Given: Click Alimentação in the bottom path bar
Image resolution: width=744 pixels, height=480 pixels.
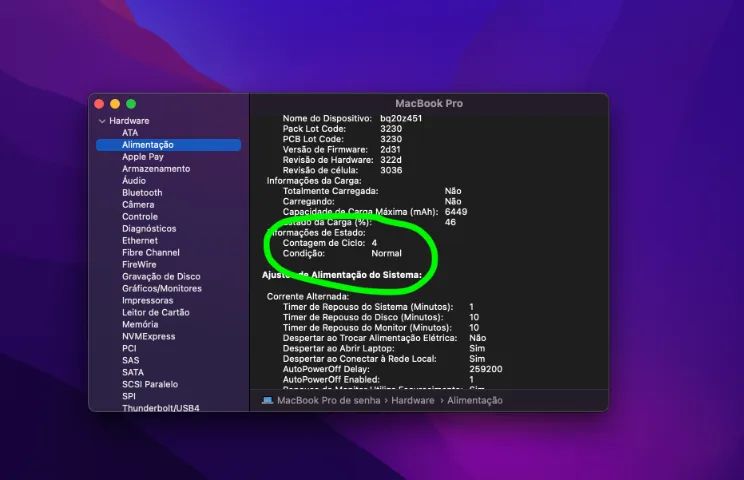Looking at the screenshot, I should pos(475,400).
